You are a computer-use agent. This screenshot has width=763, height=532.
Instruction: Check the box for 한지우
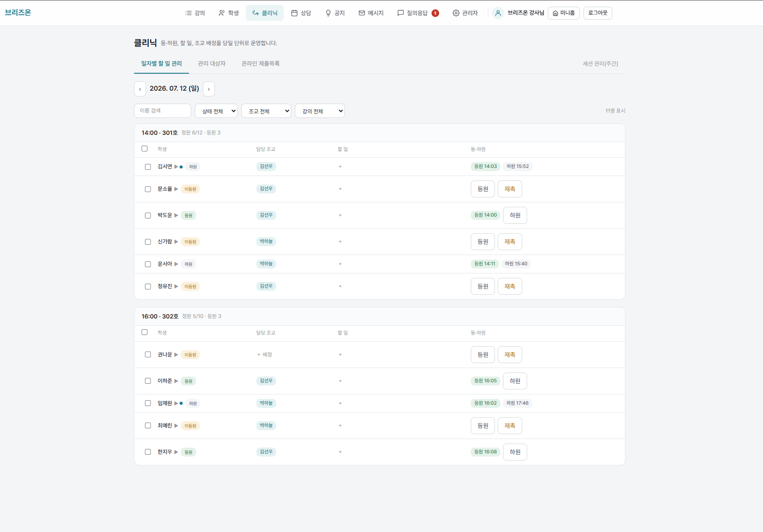pyautogui.click(x=148, y=452)
